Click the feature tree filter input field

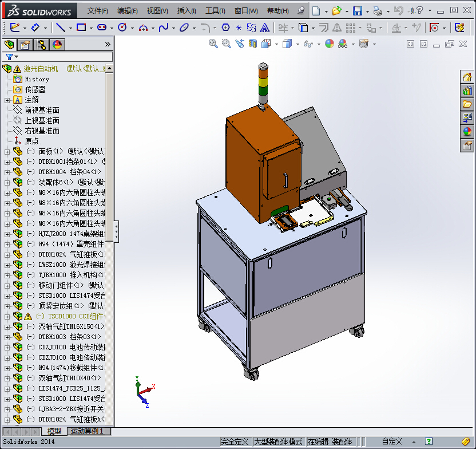pyautogui.click(x=65, y=57)
